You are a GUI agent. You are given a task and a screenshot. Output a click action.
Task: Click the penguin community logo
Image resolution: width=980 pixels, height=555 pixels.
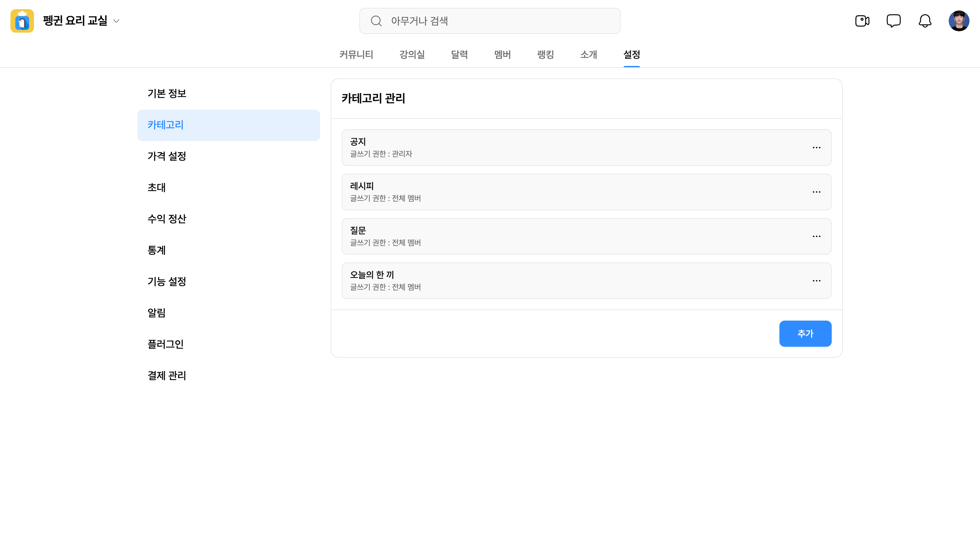22,21
